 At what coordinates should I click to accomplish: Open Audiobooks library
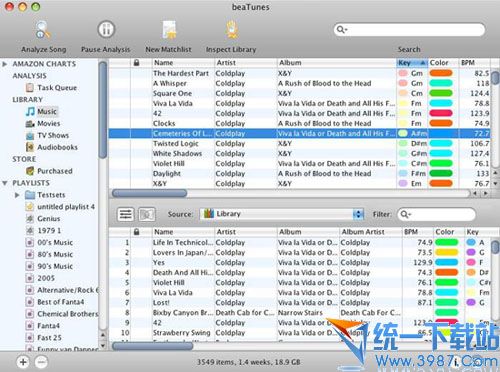pyautogui.click(x=52, y=147)
